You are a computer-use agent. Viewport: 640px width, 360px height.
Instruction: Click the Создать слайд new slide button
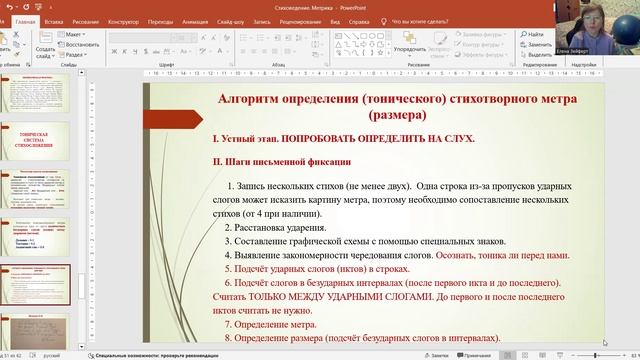coord(45,45)
